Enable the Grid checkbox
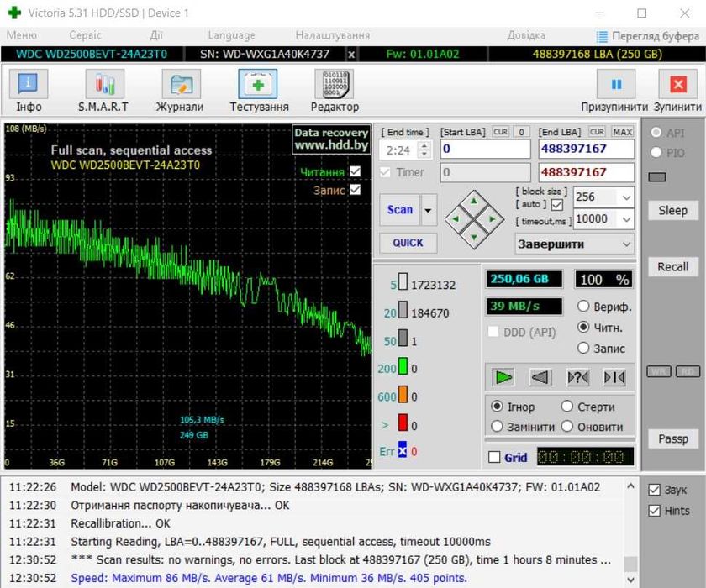Image resolution: width=706 pixels, height=588 pixels. point(494,457)
